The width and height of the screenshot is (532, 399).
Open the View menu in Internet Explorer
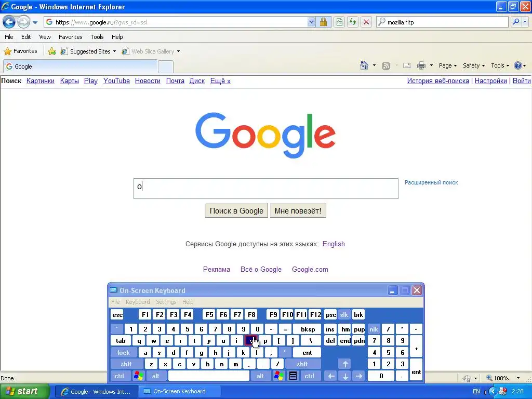coord(45,37)
